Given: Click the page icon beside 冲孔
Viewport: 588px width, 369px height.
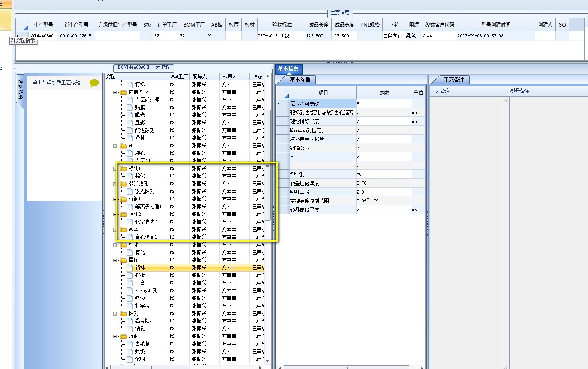Looking at the screenshot, I should pos(130,153).
